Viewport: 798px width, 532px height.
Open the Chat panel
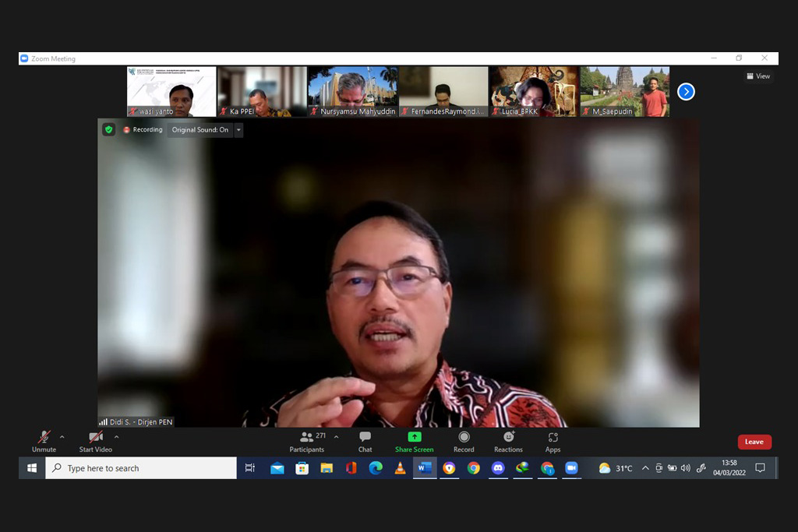tap(365, 441)
